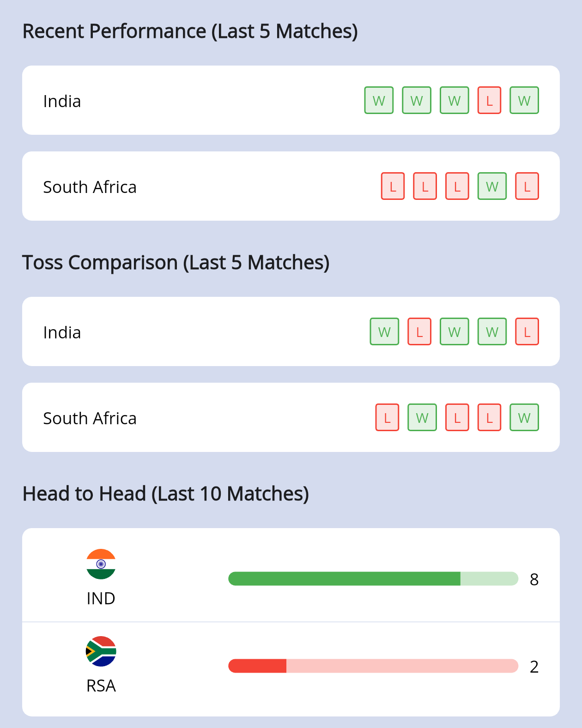Click the Toss Comparison section heading
Viewport: 582px width, 728px height.
(176, 262)
